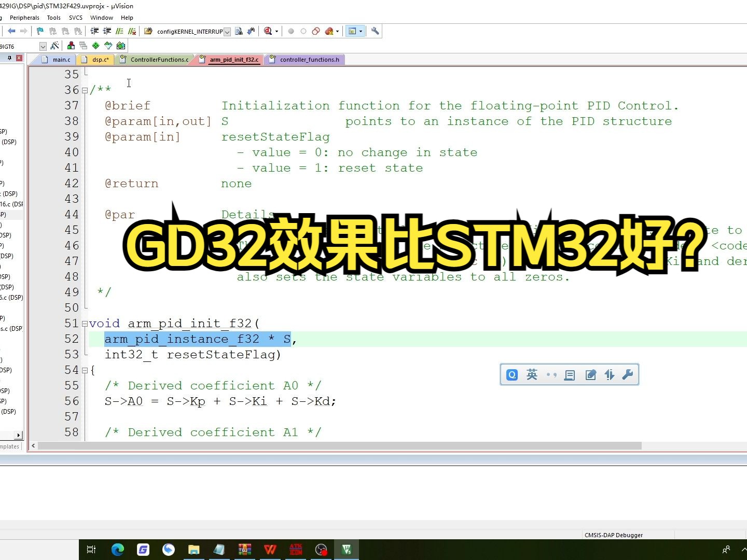Viewport: 747px width, 560px height.
Task: Navigate forwards with the grey arrow
Action: [23, 31]
